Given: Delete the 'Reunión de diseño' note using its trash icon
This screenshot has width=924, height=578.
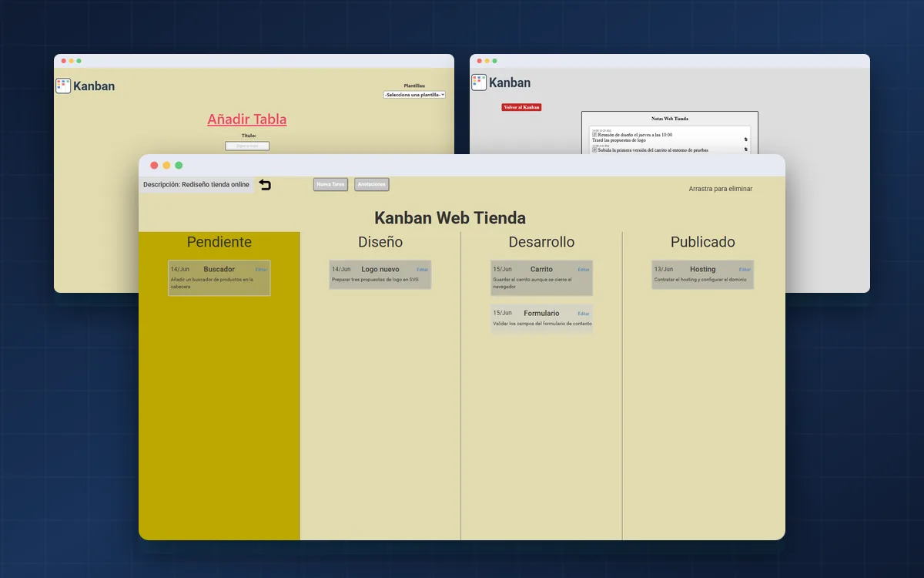Looking at the screenshot, I should pos(745,139).
